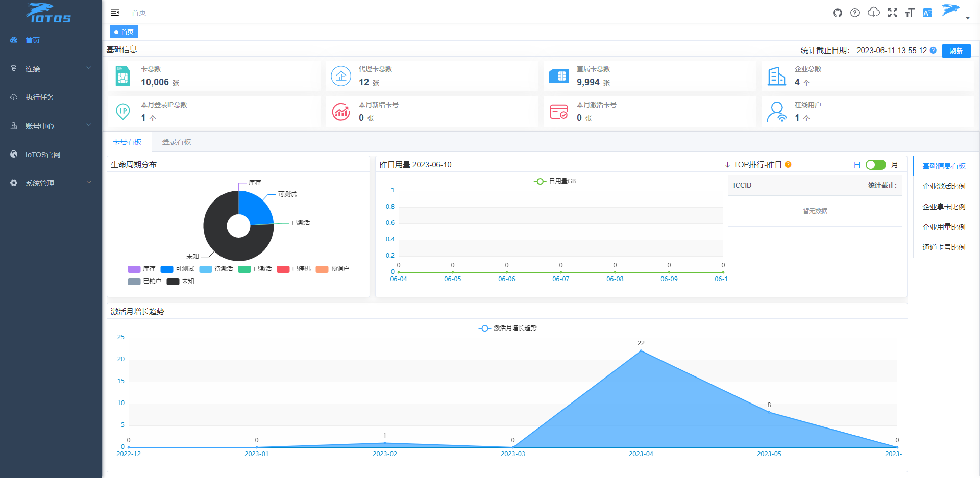Switch language with the translate icon

click(x=927, y=13)
